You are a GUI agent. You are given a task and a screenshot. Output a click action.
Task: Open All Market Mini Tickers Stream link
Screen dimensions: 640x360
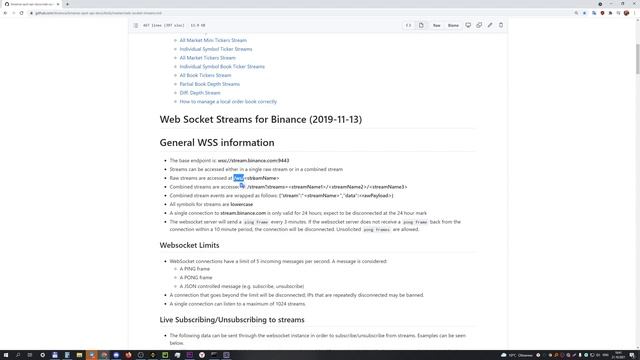pyautogui.click(x=213, y=40)
